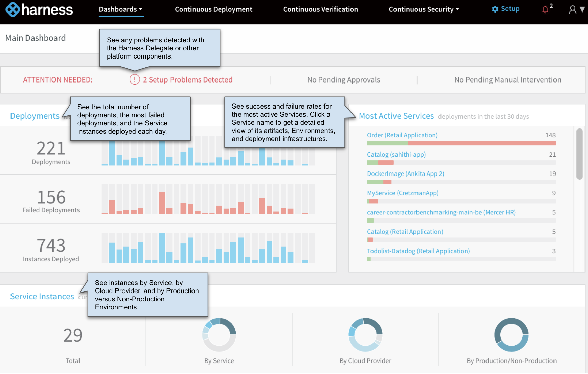Open Catalog (sahithi-app) service
This screenshot has height=374, width=588.
coord(396,154)
